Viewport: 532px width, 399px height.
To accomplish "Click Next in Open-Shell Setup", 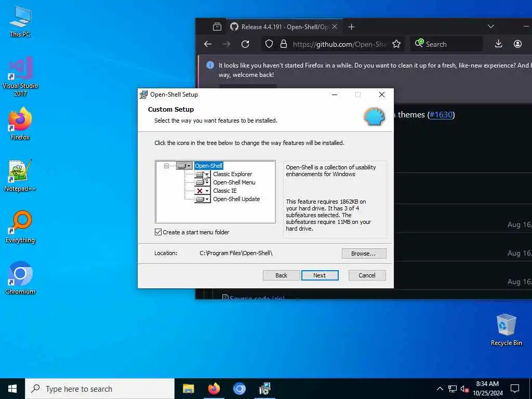I will coord(320,275).
